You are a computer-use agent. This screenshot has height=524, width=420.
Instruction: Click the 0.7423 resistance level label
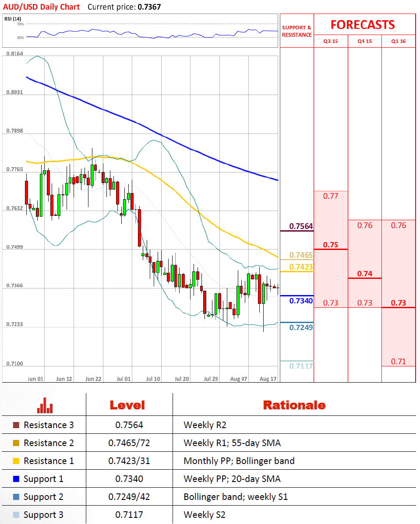[301, 267]
